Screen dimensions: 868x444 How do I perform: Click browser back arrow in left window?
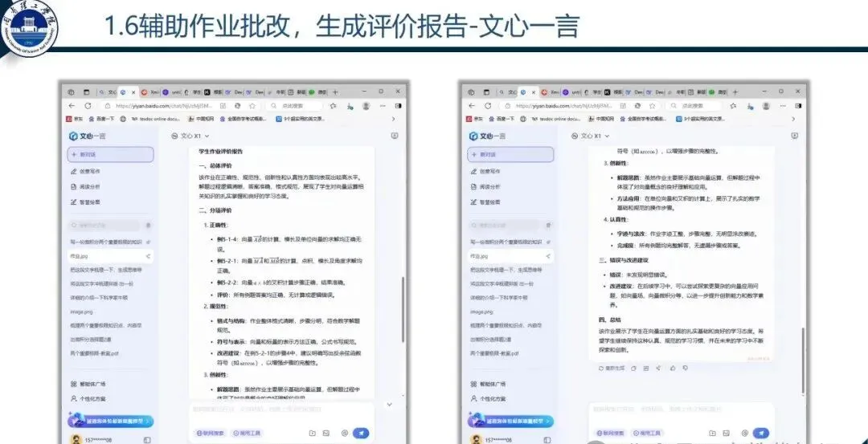[72, 106]
